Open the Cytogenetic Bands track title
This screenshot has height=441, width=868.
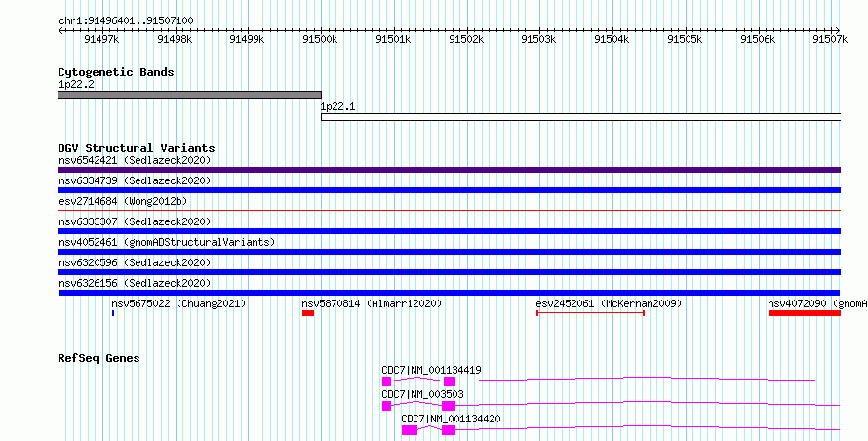(116, 72)
